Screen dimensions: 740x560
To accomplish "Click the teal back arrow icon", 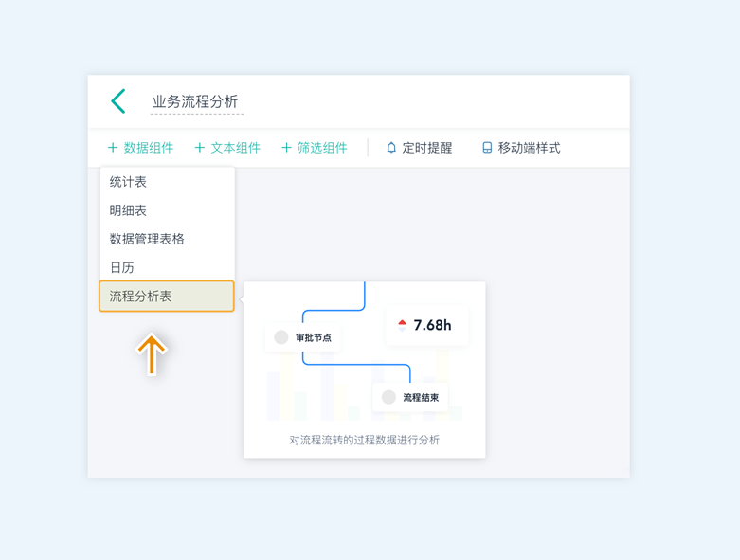I will pyautogui.click(x=118, y=101).
